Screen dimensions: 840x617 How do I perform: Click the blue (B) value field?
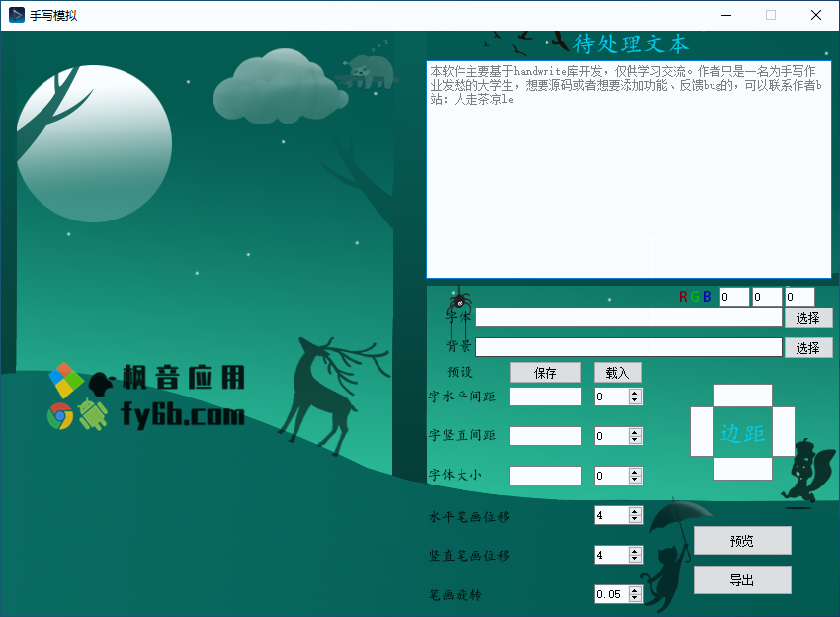click(x=799, y=297)
